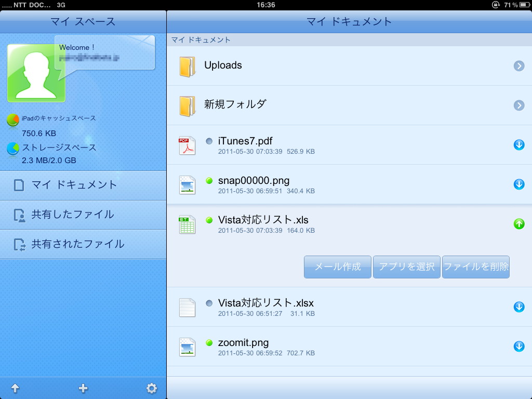Screen dimensions: 532x399
Task: Tap the settings gear icon
Action: (x=152, y=388)
